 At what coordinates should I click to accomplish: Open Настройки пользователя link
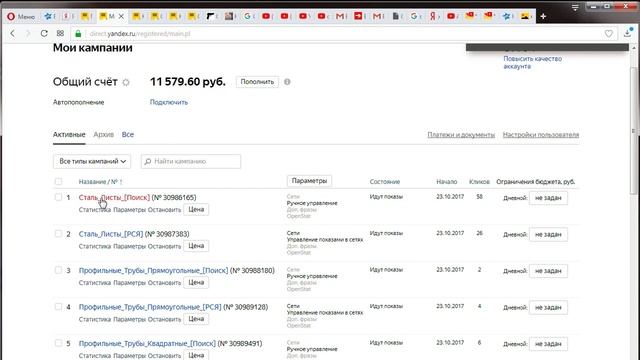click(x=540, y=135)
